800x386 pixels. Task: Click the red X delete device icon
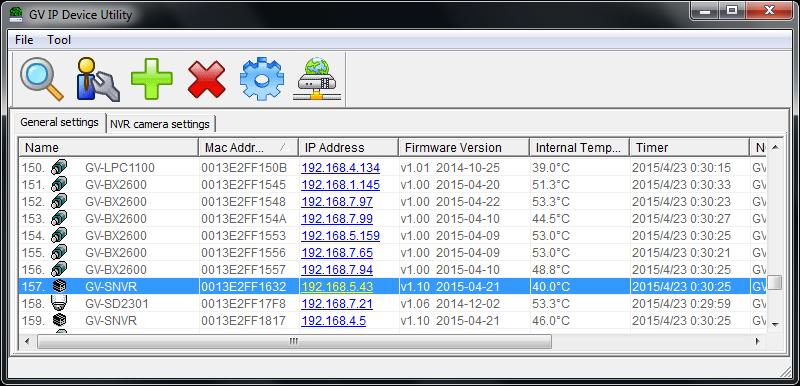207,79
